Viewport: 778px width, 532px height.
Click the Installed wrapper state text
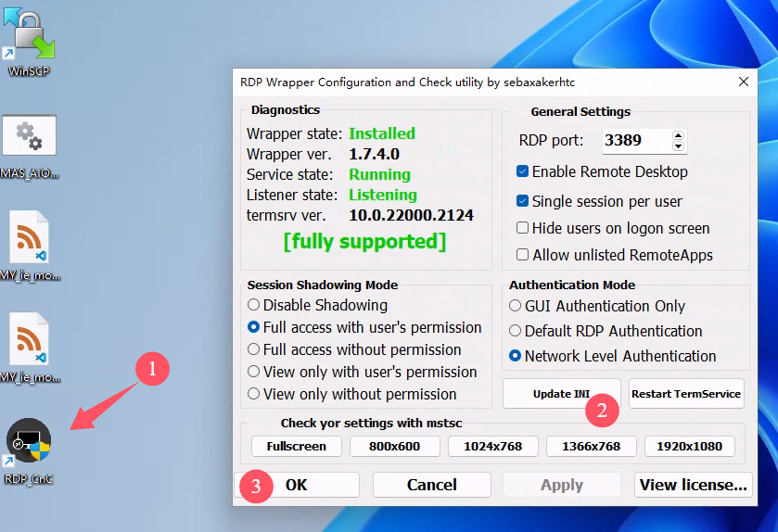[382, 133]
